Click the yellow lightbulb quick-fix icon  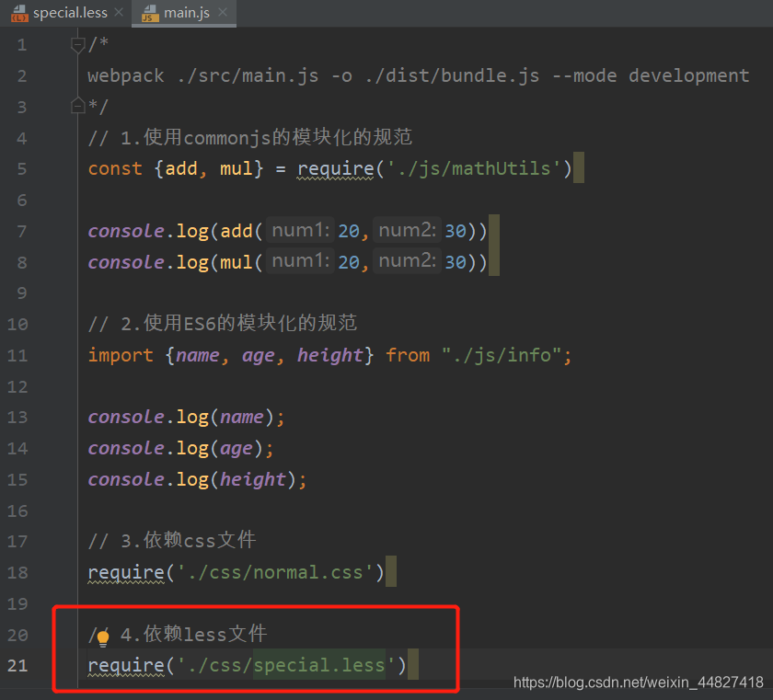tap(103, 637)
